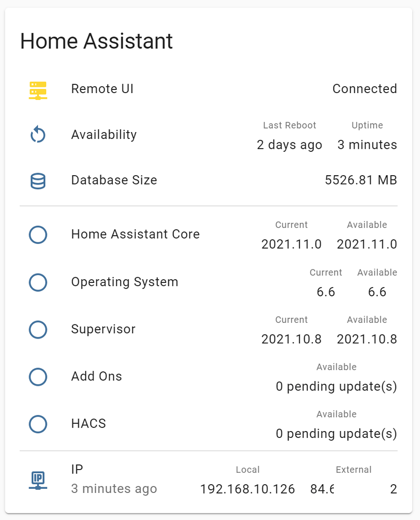Click the Uptime 3 minutes value
This screenshot has height=520, width=420.
[x=367, y=145]
